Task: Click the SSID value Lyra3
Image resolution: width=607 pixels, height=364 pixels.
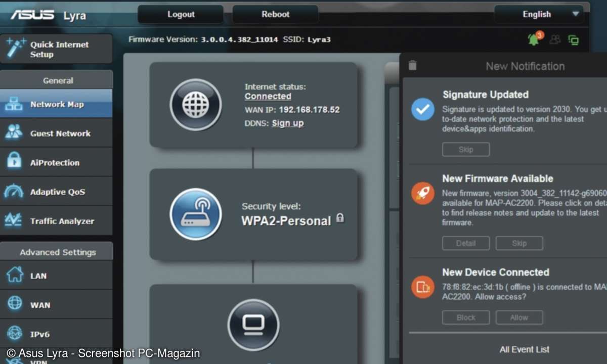Action: 319,39
